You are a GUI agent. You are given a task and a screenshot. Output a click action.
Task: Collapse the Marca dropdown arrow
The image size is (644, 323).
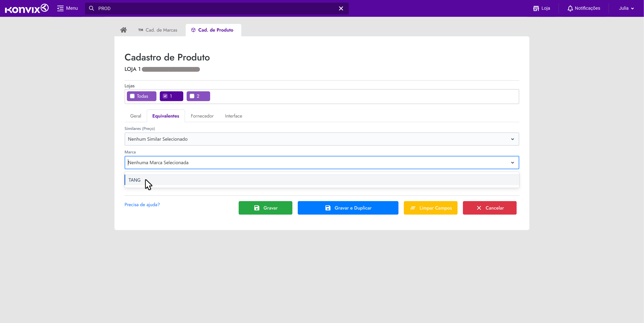[512, 163]
